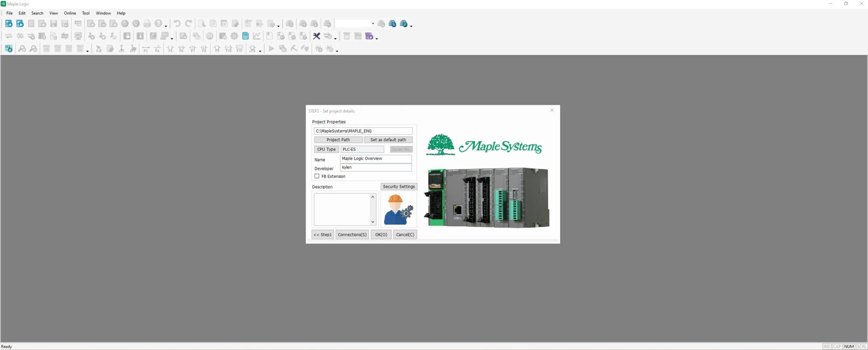
Task: Open dropdown arrow right of the wrench icon group
Action: [x=335, y=38]
